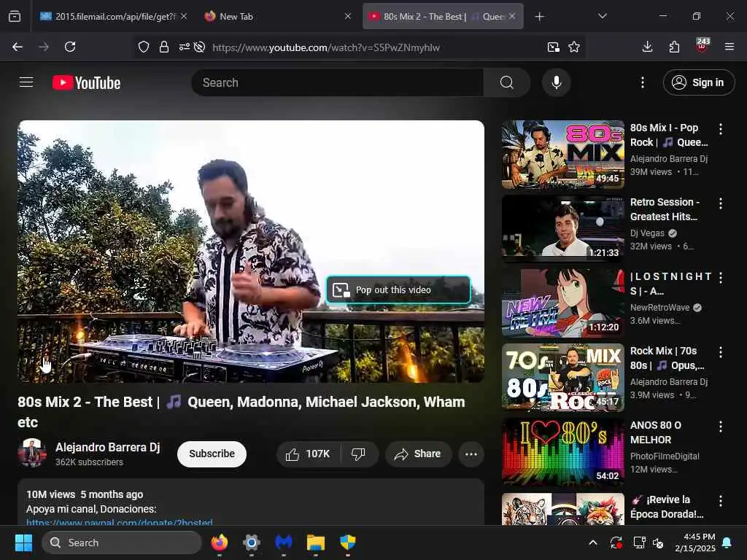Screen dimensions: 747x560
Task: Go to the YouTube home logo
Action: pyautogui.click(x=87, y=83)
